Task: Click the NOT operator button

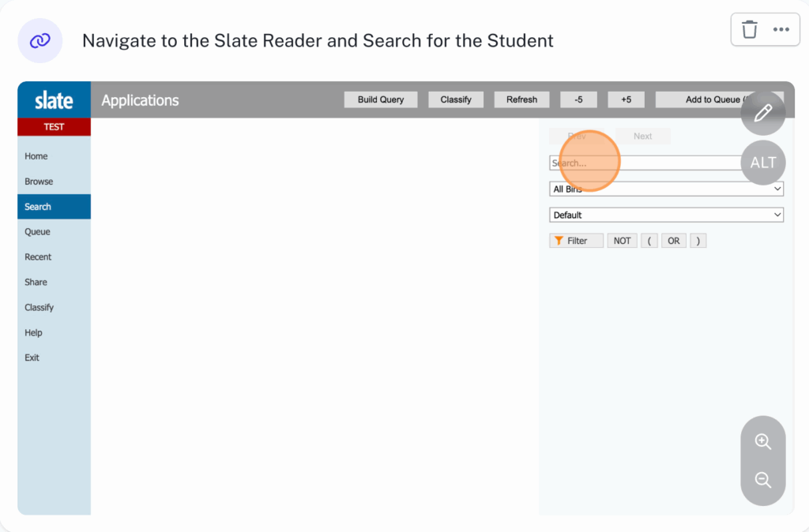Action: point(623,241)
